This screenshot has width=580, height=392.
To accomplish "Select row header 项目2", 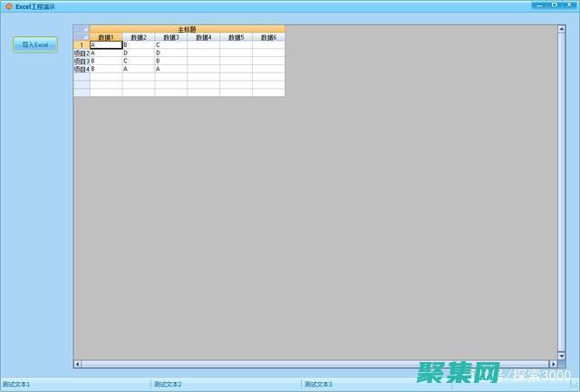I will [82, 53].
